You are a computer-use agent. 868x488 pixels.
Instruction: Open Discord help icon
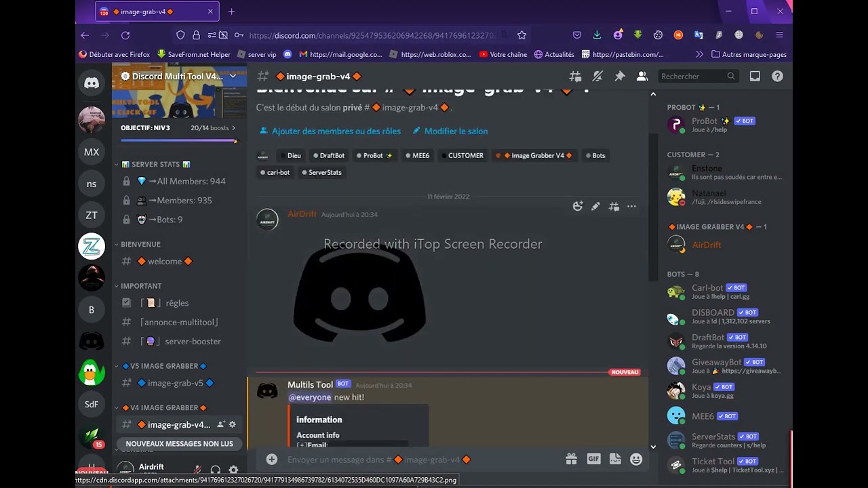click(777, 77)
